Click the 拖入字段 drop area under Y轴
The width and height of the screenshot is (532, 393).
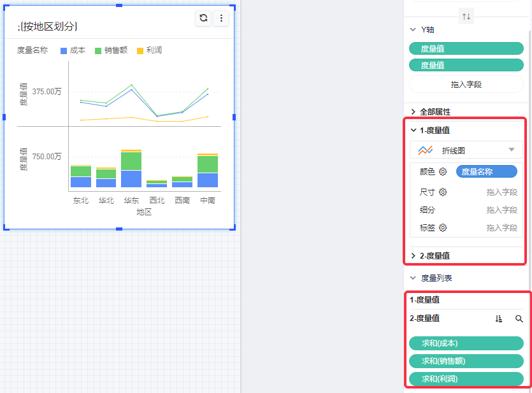click(x=466, y=84)
